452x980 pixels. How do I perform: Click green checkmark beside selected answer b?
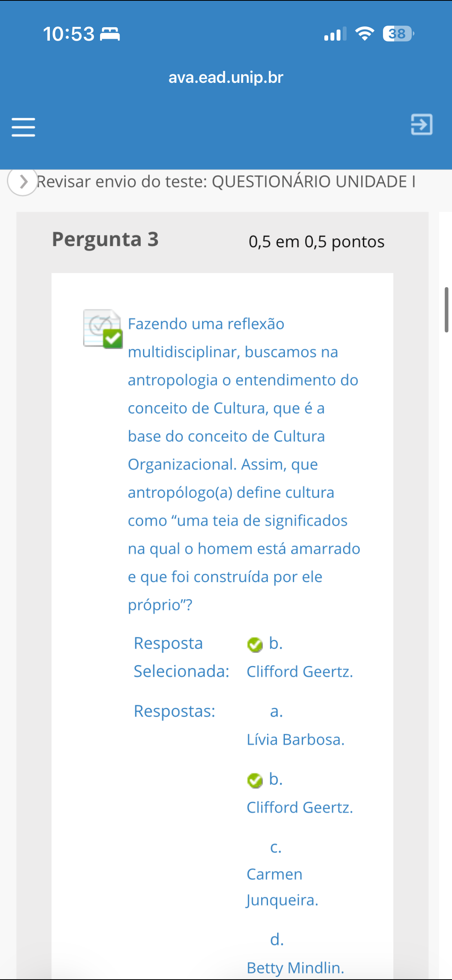pos(255,645)
